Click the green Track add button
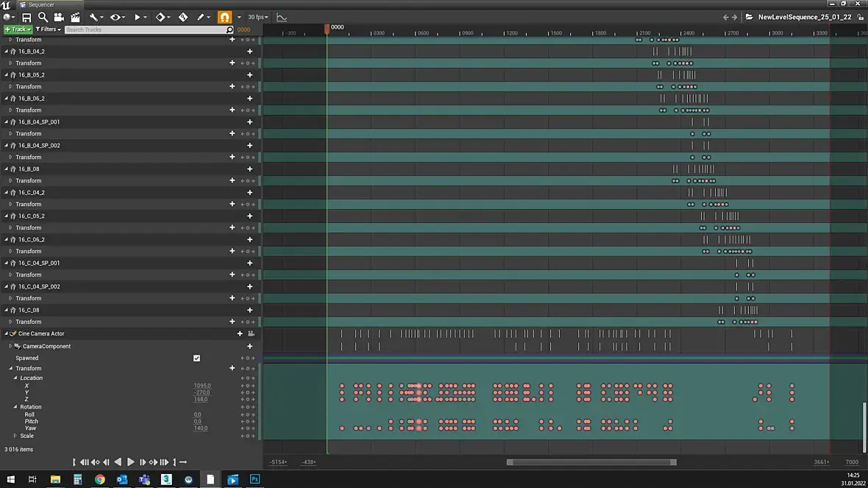The height and width of the screenshot is (488, 868). pos(18,29)
